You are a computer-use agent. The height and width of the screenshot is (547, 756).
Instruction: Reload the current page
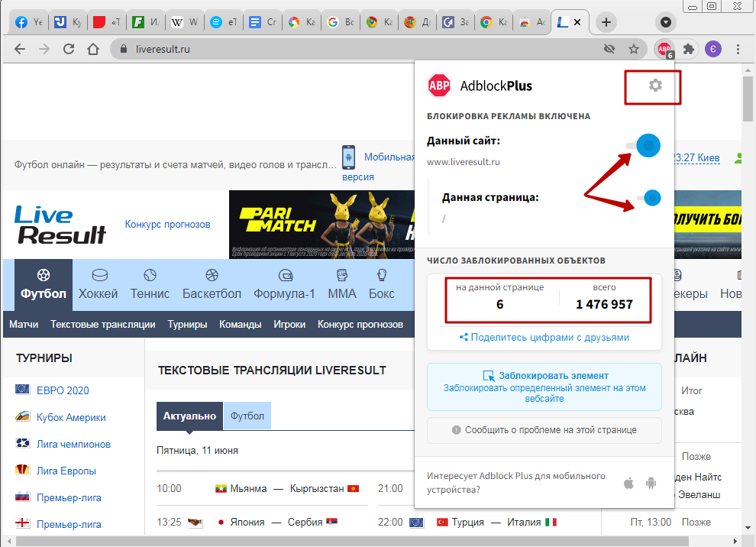point(69,49)
